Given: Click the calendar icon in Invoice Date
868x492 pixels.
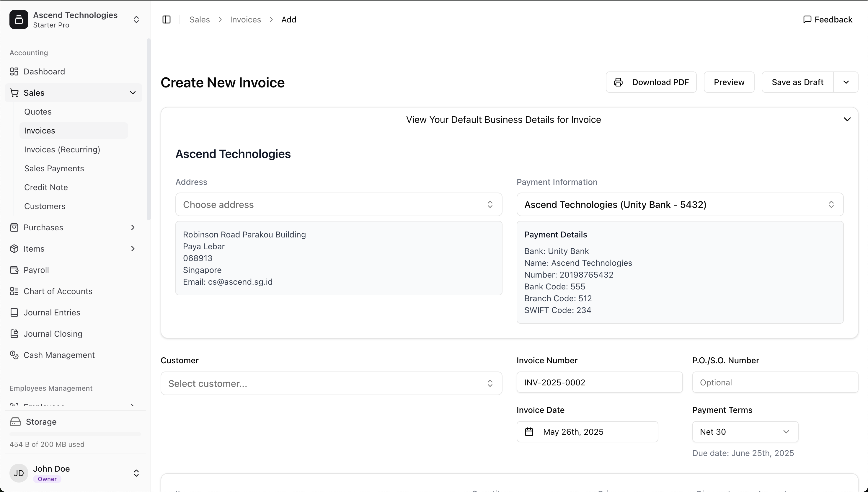Looking at the screenshot, I should pos(529,432).
